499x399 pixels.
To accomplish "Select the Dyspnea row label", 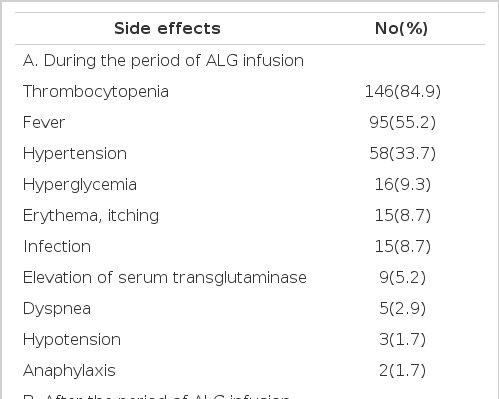I will [57, 309].
